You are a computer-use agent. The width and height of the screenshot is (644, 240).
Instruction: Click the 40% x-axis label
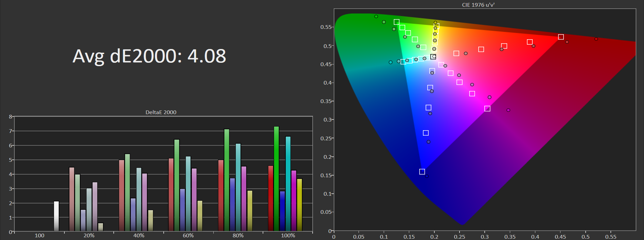coord(139,235)
